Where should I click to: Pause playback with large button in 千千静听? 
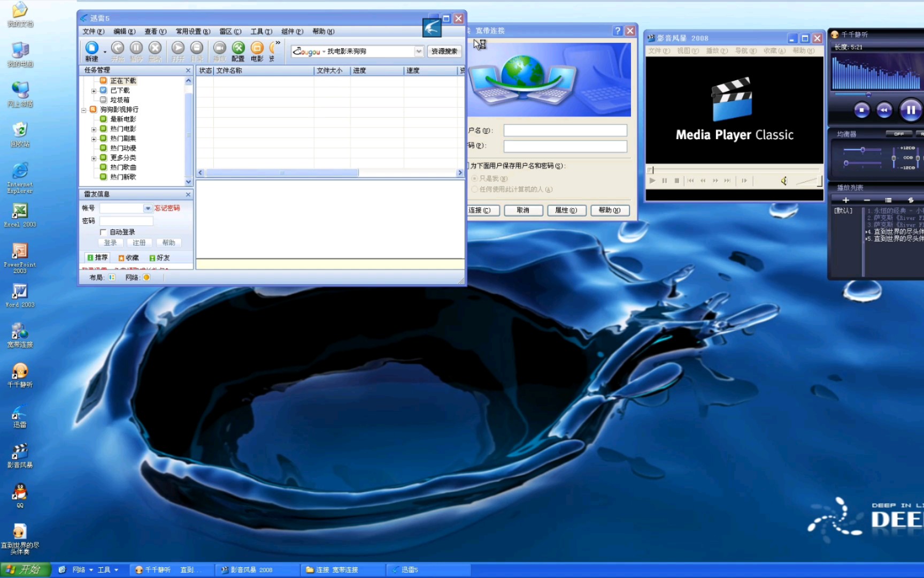911,110
